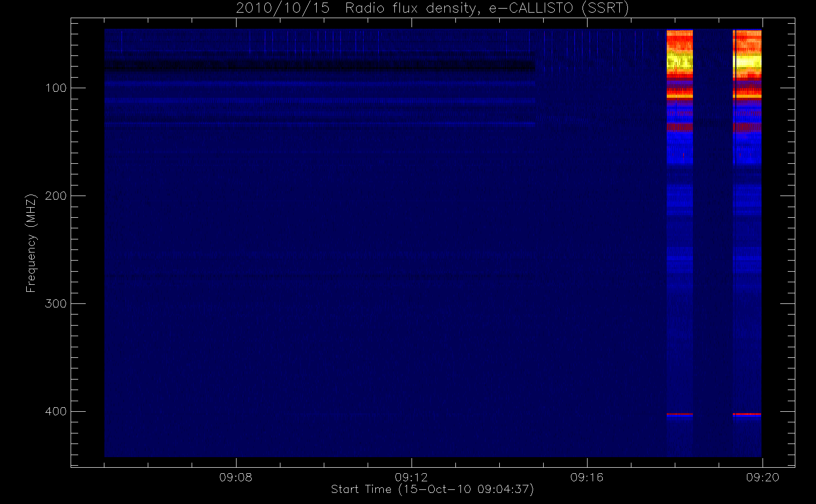The image size is (816, 504).
Task: Click the 09:20 time tick label
Action: click(x=763, y=477)
